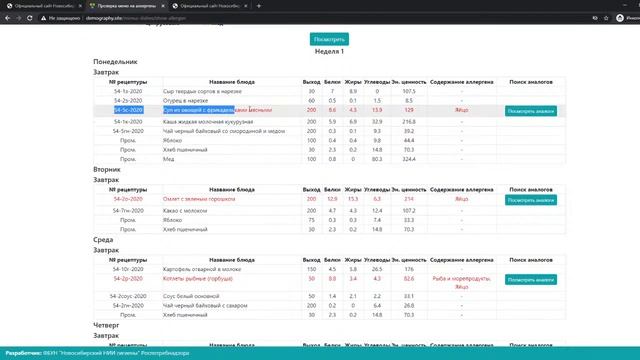Select 'Какао с молоком' row
Image resolution: width=640 pixels, height=360 pixels.
(329, 211)
